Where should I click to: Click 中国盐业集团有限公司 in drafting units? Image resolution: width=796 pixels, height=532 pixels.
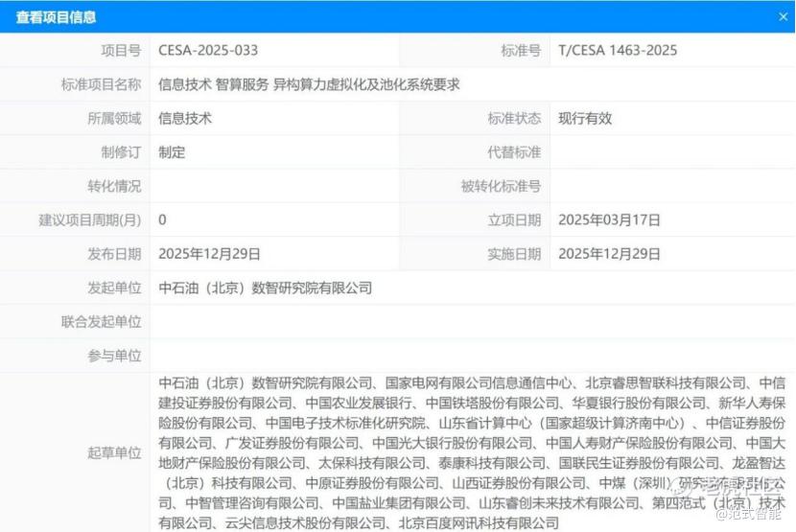[399, 503]
